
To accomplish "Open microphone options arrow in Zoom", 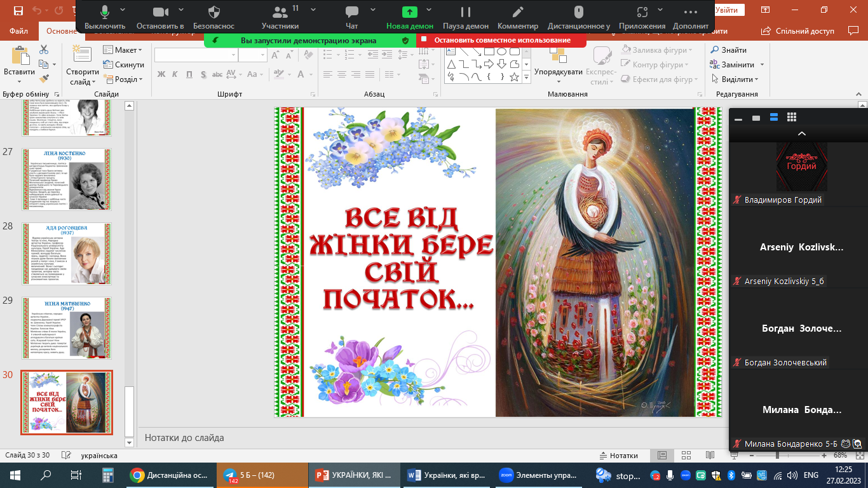I will pyautogui.click(x=122, y=11).
